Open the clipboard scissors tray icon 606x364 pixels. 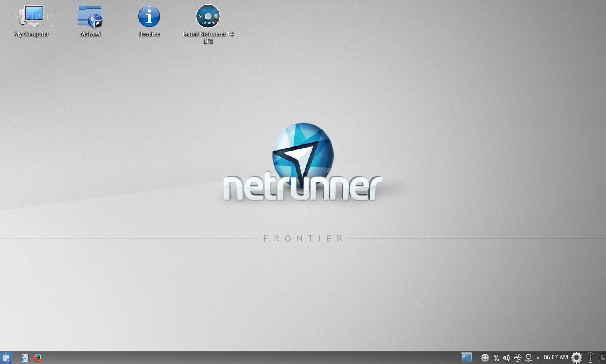click(x=496, y=358)
